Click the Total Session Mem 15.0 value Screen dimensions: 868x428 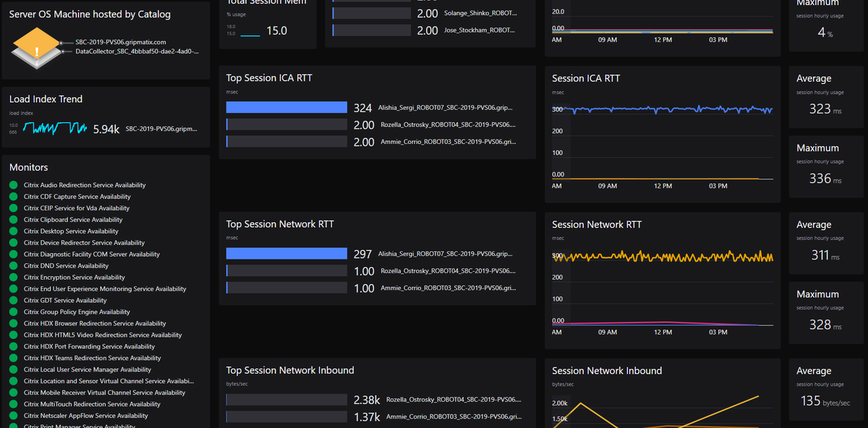pos(277,30)
